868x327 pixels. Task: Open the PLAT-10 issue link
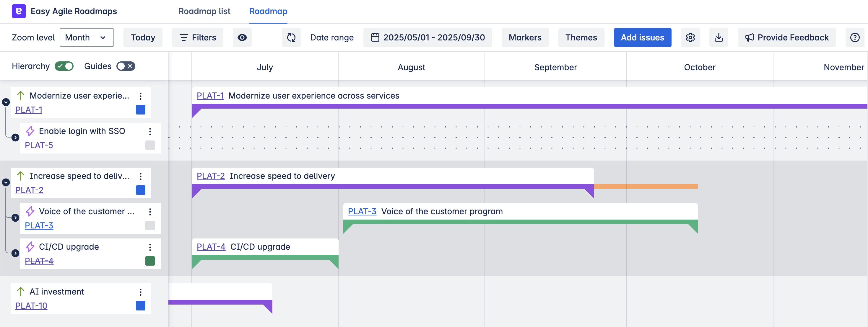coord(31,306)
